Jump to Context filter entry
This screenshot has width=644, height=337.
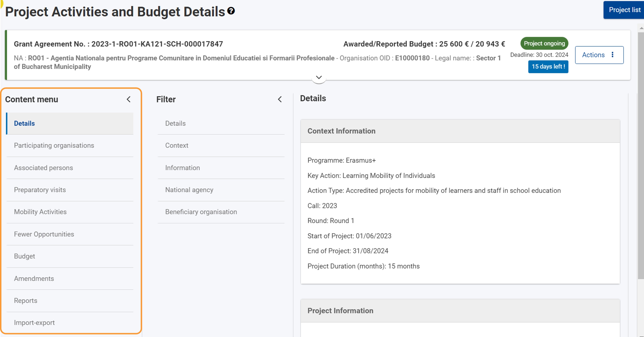(221, 145)
